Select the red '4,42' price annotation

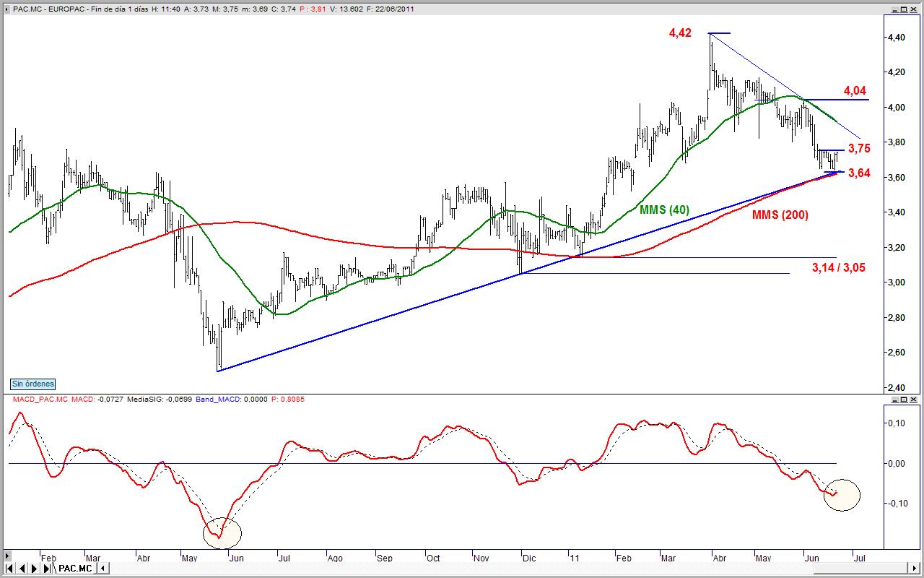680,33
